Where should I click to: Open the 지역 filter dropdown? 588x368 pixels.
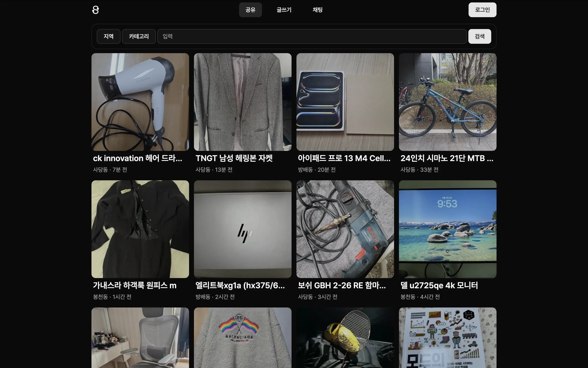(x=109, y=36)
